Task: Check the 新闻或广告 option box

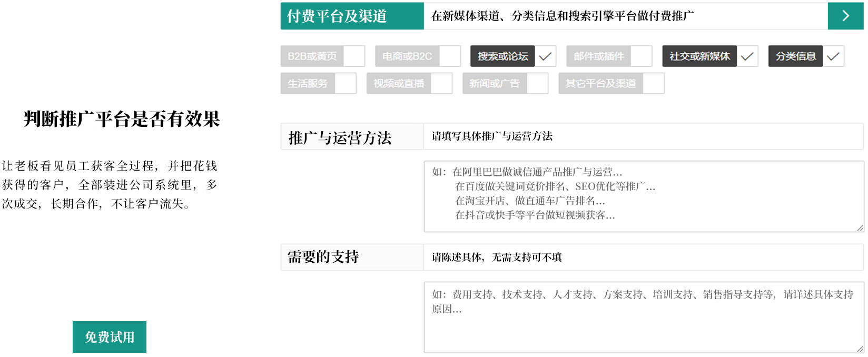Action: [x=537, y=84]
